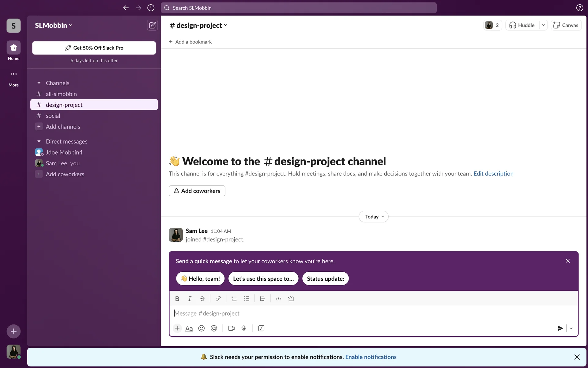Click the code block formatting icon
588x368 pixels.
point(291,299)
